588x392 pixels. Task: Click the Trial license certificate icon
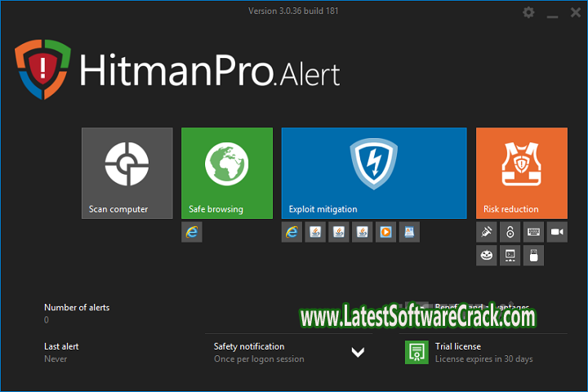click(x=416, y=353)
